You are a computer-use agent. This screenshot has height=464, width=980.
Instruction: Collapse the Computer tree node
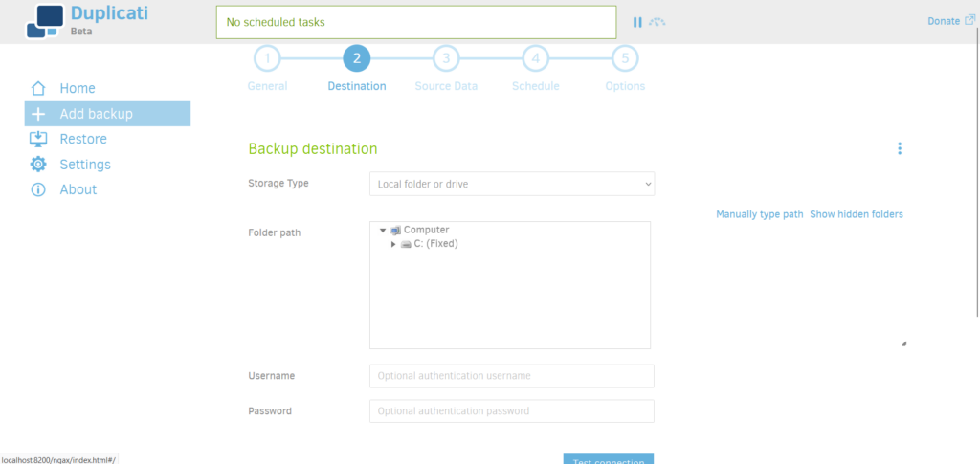coord(383,230)
